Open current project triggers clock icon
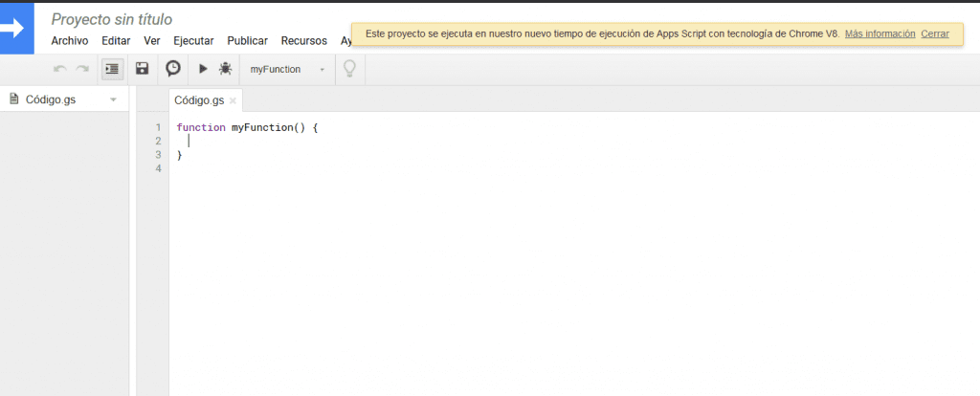The image size is (980, 396). (173, 69)
